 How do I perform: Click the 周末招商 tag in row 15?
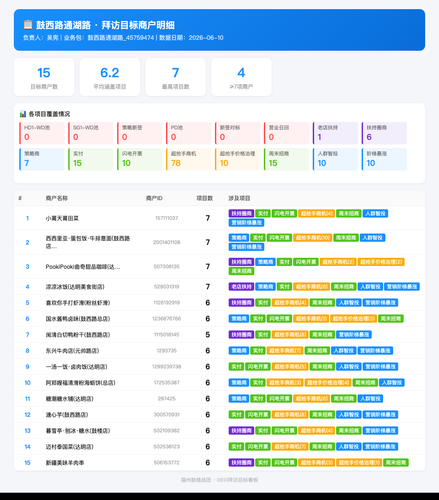pyautogui.click(x=396, y=463)
